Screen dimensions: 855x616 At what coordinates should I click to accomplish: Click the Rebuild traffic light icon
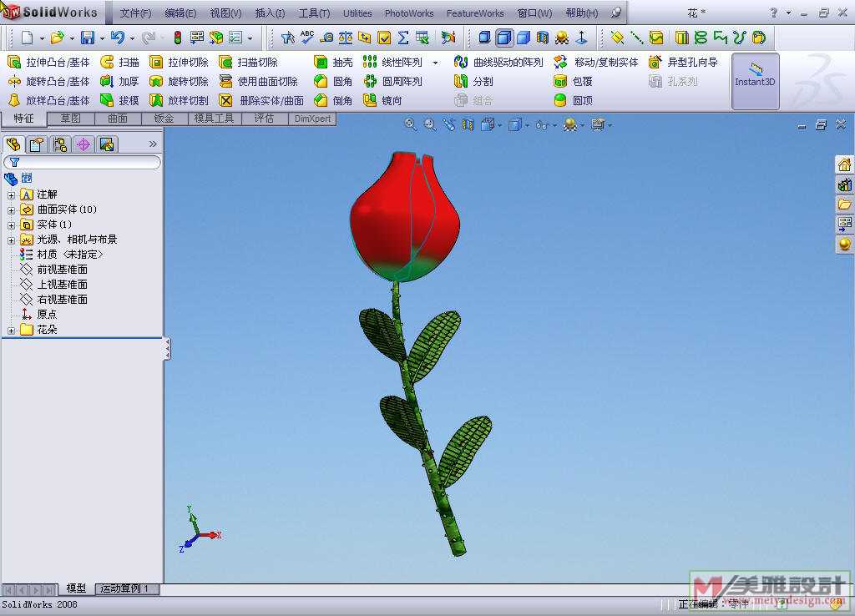[x=177, y=38]
